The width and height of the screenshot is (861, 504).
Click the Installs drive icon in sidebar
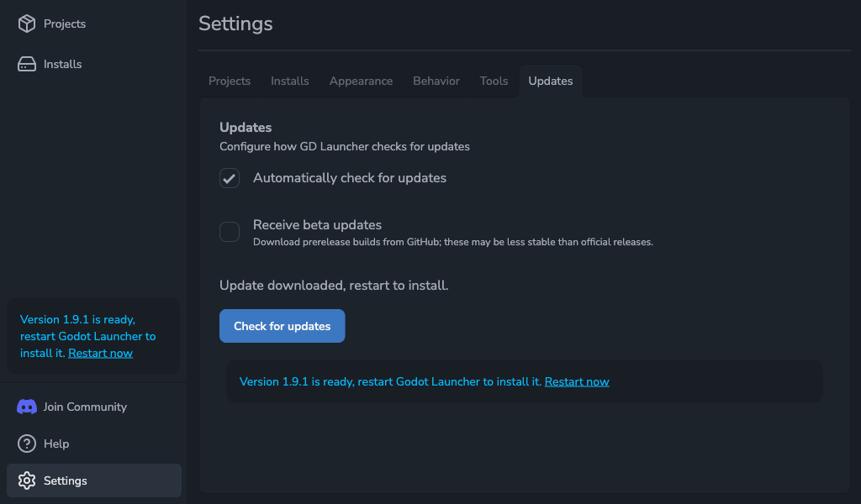[x=27, y=64]
